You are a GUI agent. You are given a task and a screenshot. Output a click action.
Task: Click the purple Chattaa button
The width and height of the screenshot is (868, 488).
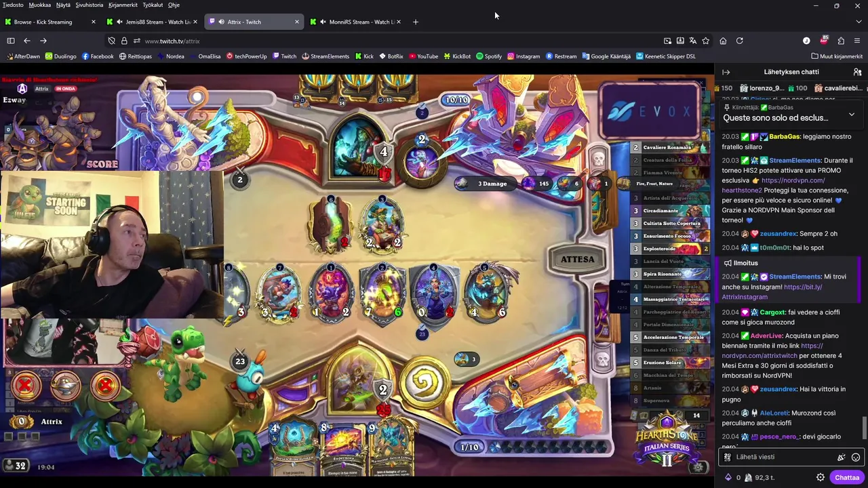[x=847, y=477]
